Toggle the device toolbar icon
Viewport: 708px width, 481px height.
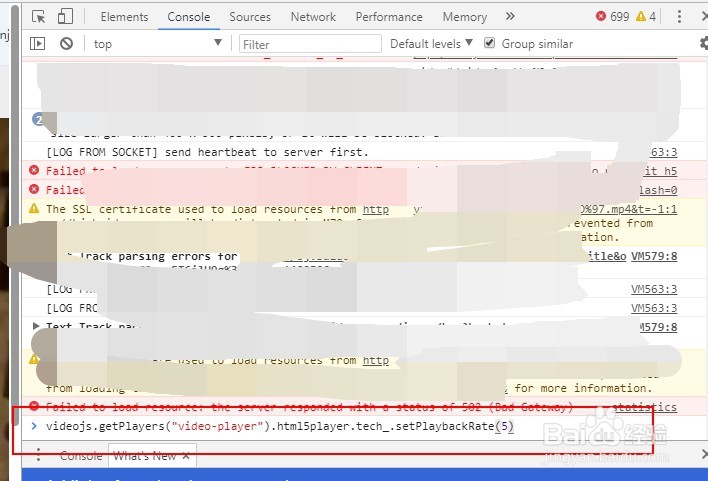click(x=65, y=16)
